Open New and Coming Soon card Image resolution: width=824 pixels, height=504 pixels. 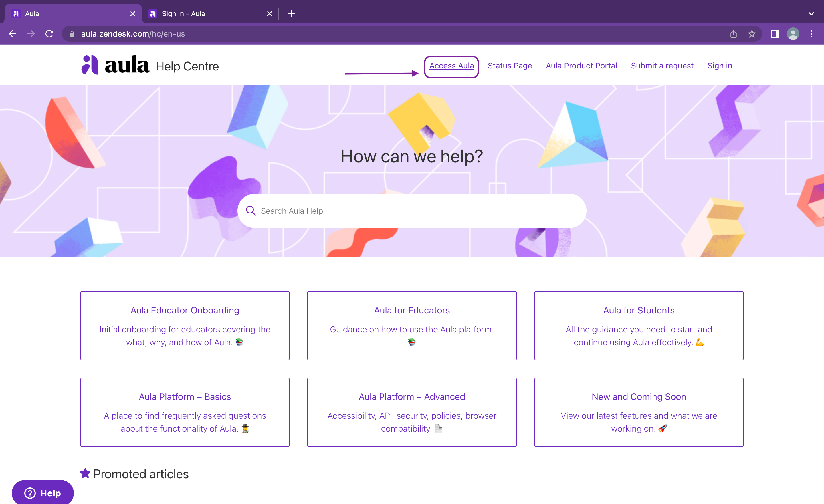click(639, 412)
